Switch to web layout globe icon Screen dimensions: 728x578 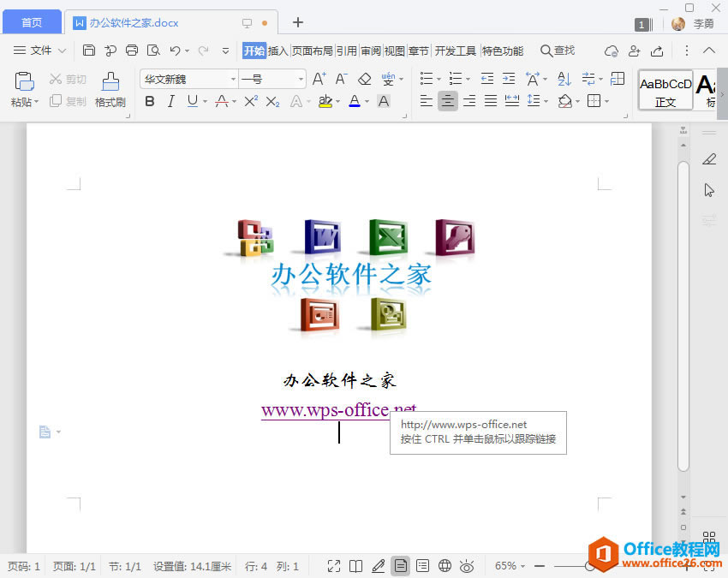click(x=445, y=565)
